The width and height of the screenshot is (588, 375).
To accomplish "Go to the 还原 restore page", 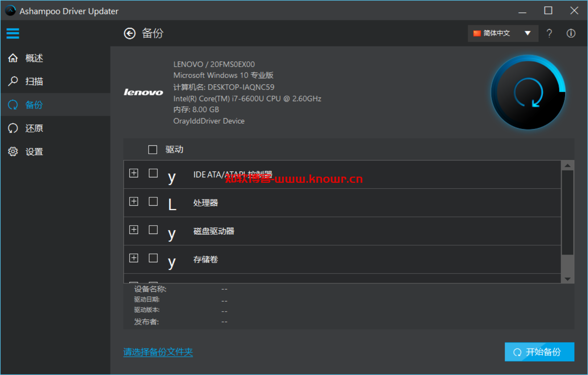I will pos(55,128).
